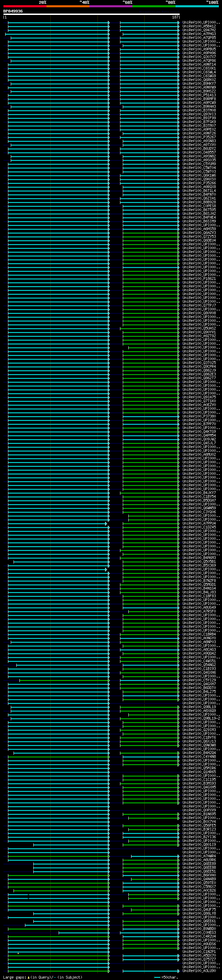Open hit UniRef100_A9PA96
The width and height of the screenshot is (222, 980).
point(199,53)
